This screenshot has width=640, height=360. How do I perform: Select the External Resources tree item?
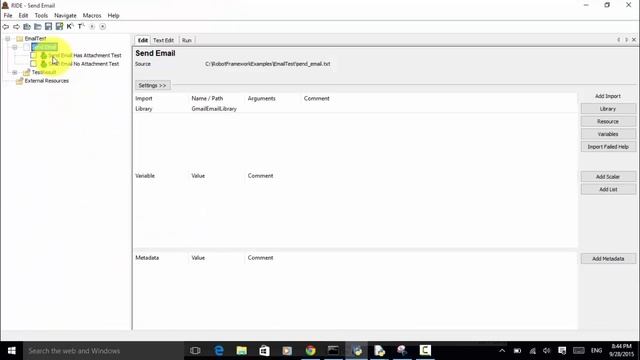(x=47, y=81)
